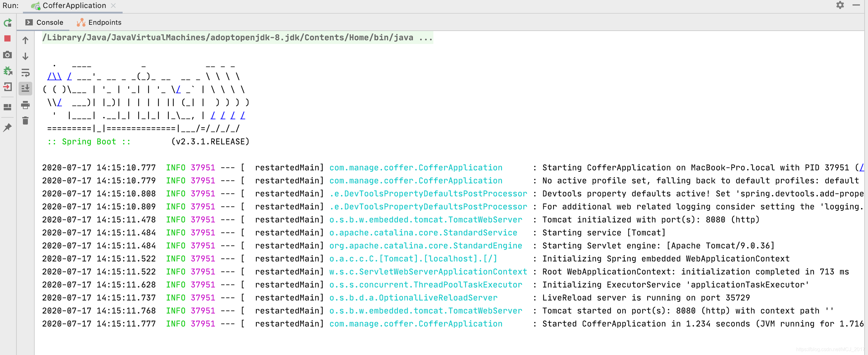Click the 'LiveReload server is running on port 35729' message
The image size is (868, 355).
(x=646, y=298)
